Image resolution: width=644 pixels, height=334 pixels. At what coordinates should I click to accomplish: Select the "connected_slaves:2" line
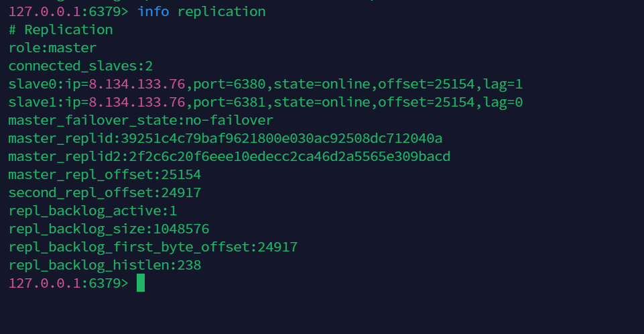pyautogui.click(x=80, y=66)
